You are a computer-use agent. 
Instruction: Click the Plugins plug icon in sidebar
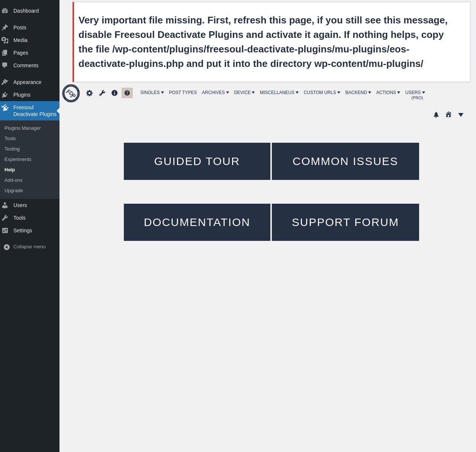5,95
